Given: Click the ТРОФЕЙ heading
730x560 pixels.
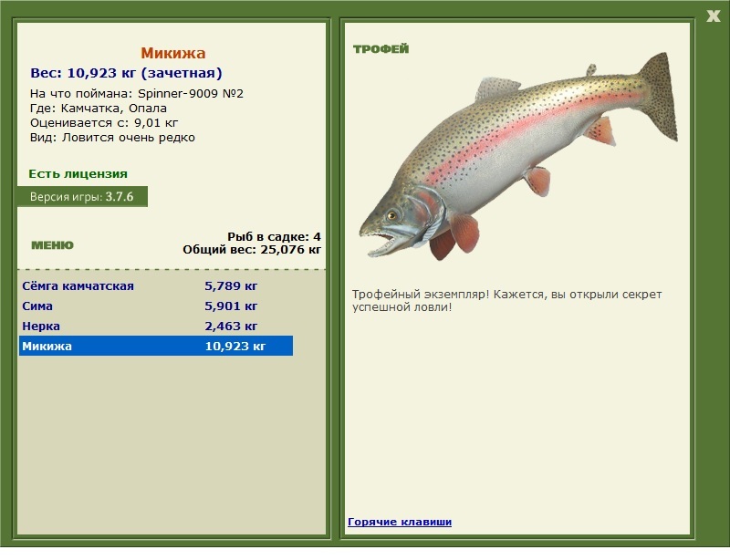Looking at the screenshot, I should coord(381,49).
